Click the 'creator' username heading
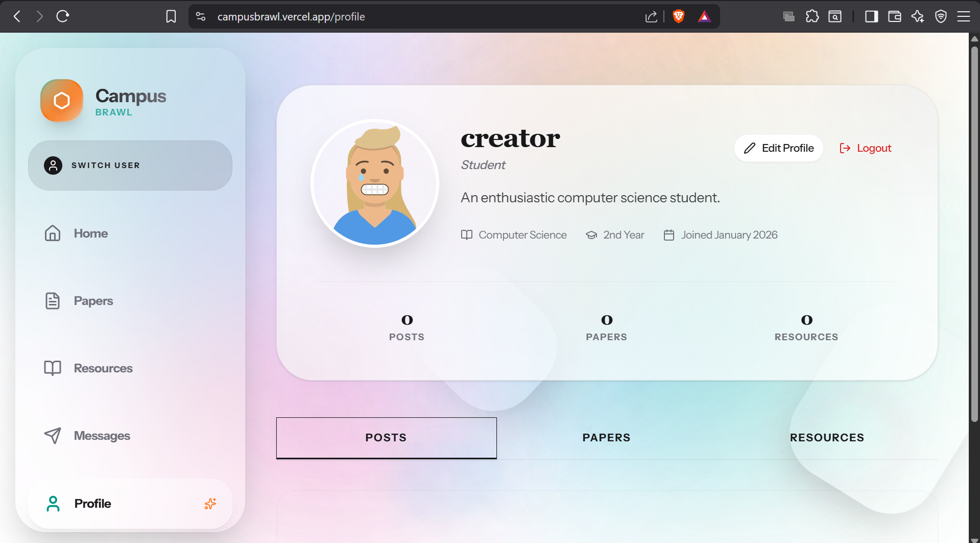980x543 pixels. 511,138
